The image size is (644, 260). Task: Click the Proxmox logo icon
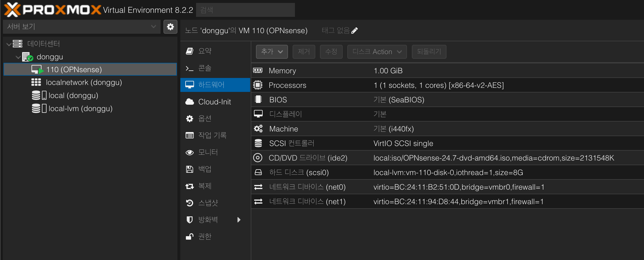(x=12, y=10)
